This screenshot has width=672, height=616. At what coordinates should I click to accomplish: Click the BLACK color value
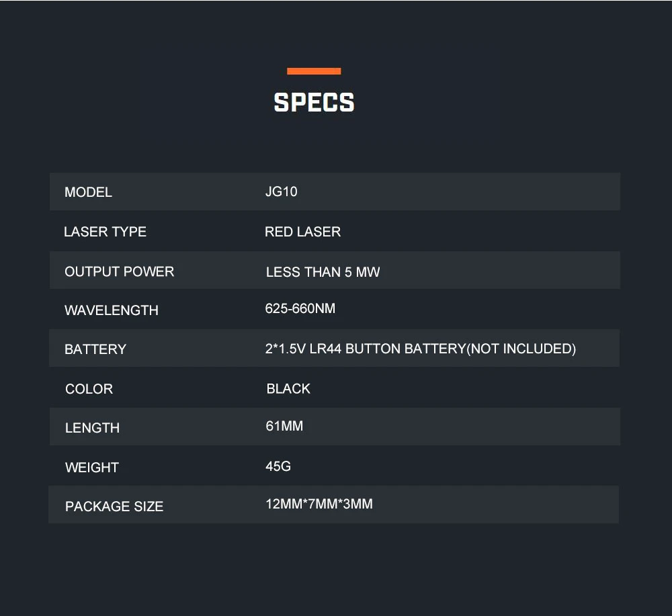[x=288, y=388]
